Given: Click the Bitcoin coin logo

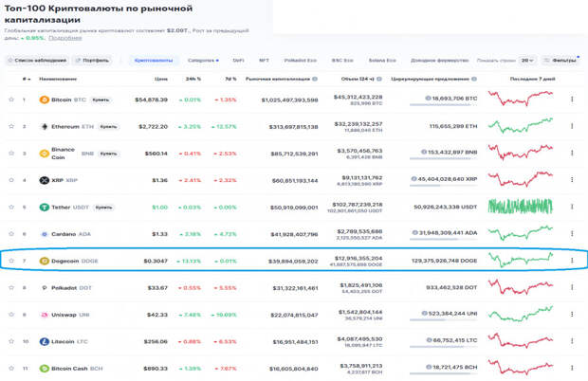Looking at the screenshot, I should [45, 100].
